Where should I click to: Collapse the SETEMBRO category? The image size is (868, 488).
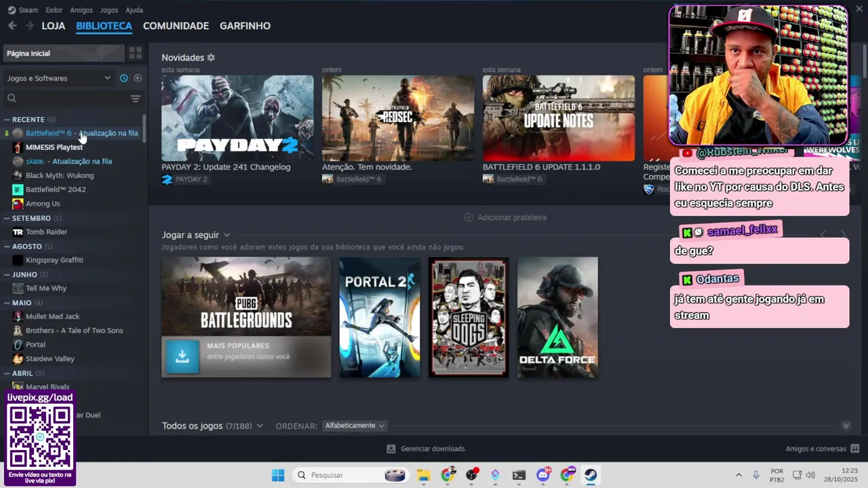7,218
